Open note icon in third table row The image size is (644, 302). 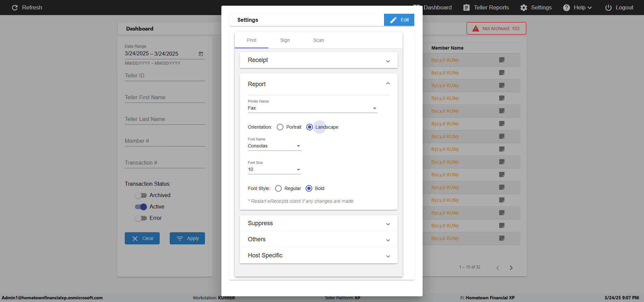(x=502, y=85)
